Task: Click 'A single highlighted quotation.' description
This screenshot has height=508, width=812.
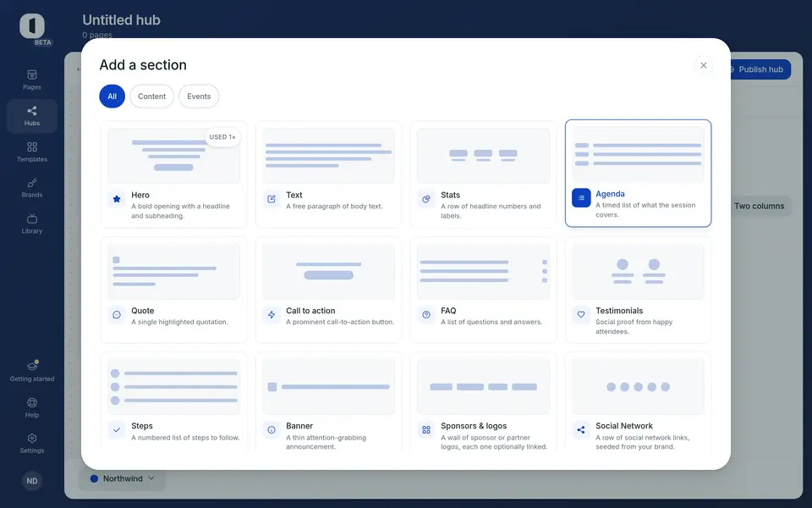Action: pos(179,322)
